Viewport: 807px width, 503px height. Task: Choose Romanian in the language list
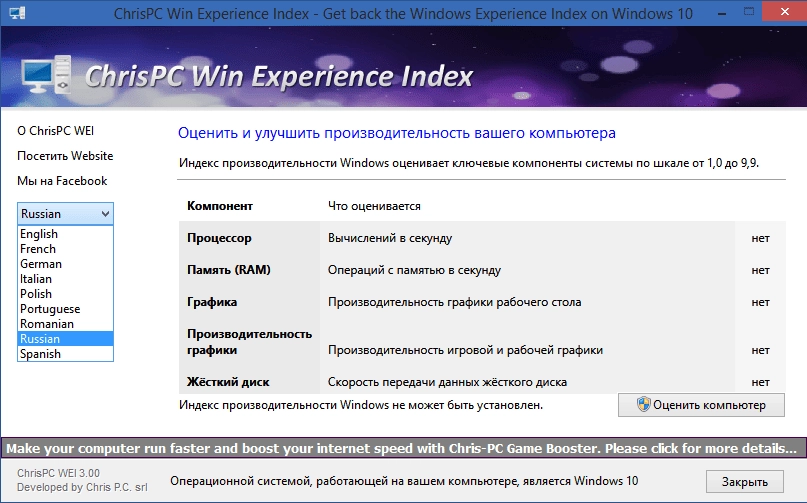[x=65, y=324]
